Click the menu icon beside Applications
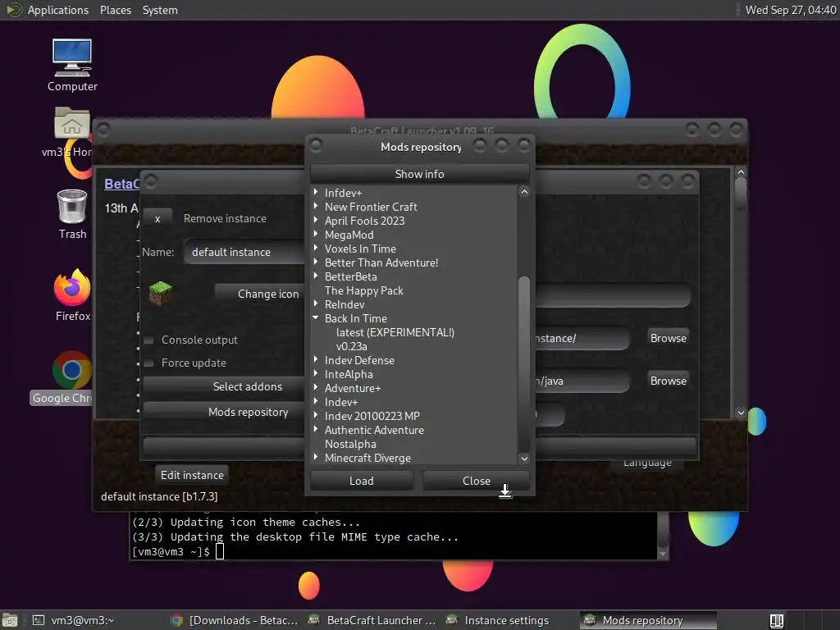840x630 pixels. (x=13, y=10)
